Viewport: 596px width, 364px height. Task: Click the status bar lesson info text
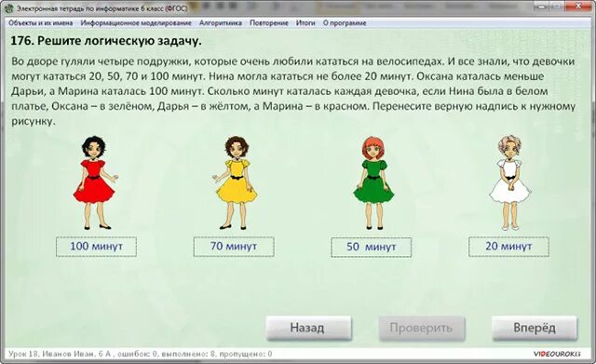click(141, 354)
